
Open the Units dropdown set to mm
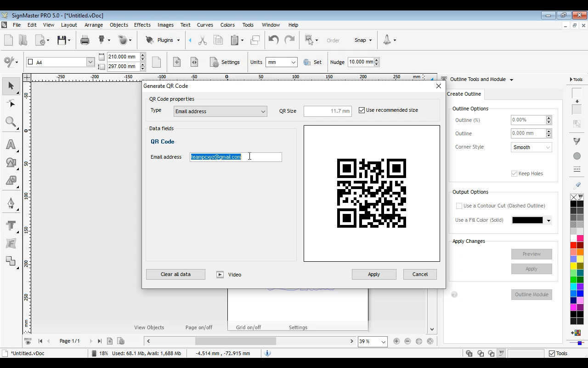click(x=281, y=62)
